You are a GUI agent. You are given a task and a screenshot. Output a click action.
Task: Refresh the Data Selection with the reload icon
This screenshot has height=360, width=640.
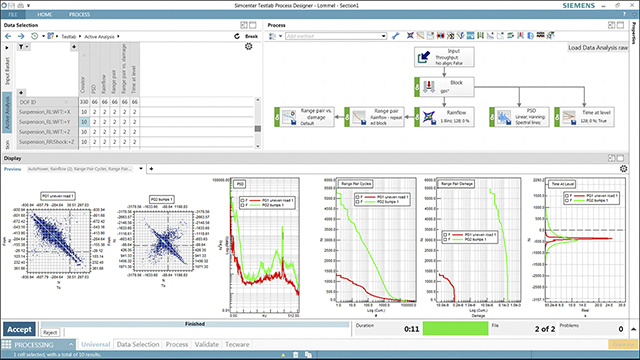237,36
